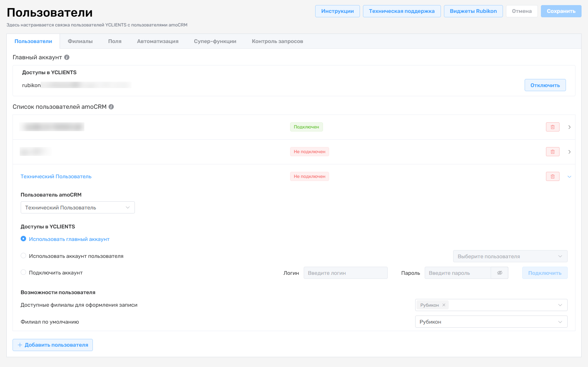Toggle password visibility eye icon
Viewport: 588px width, 367px height.
pos(500,273)
